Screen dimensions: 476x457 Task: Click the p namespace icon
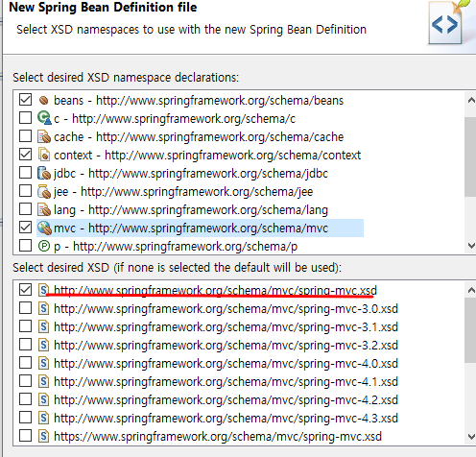tap(44, 246)
